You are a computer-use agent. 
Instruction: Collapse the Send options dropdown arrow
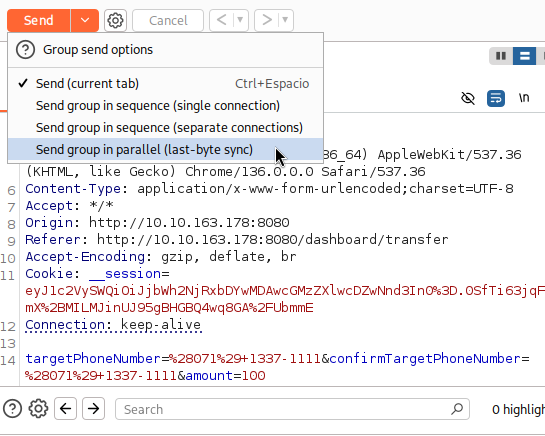pos(85,21)
